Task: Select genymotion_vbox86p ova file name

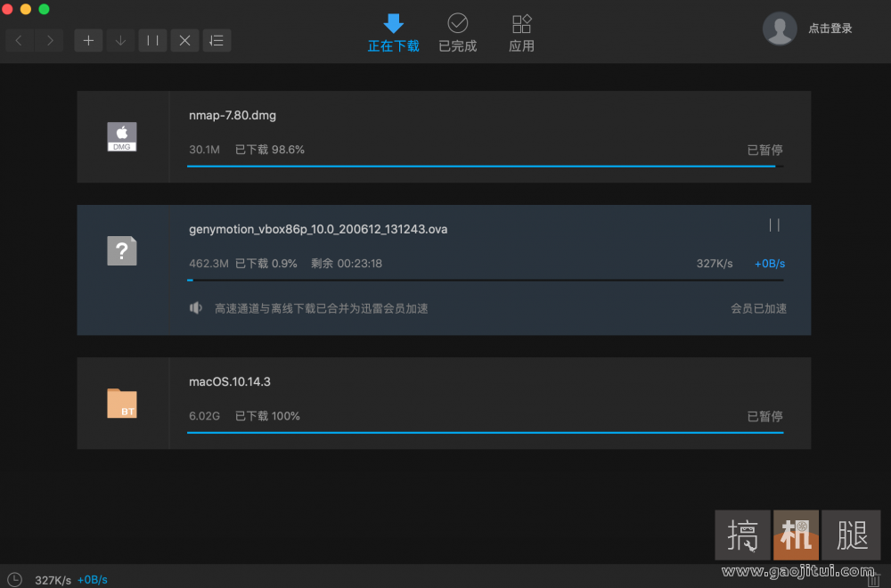Action: tap(318, 230)
